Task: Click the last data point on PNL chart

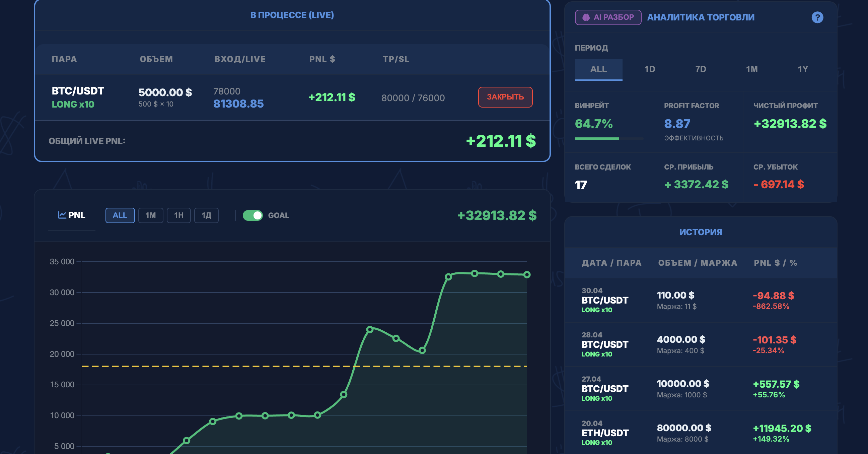Action: coord(527,275)
